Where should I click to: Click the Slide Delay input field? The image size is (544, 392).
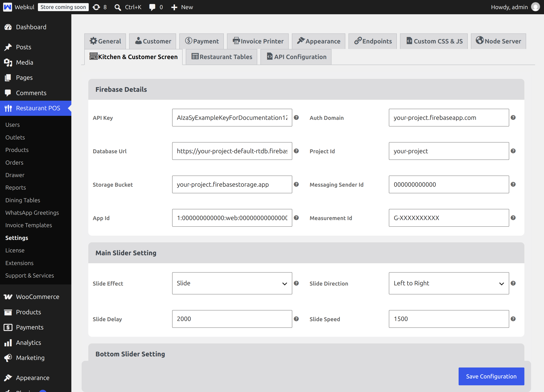click(x=232, y=319)
